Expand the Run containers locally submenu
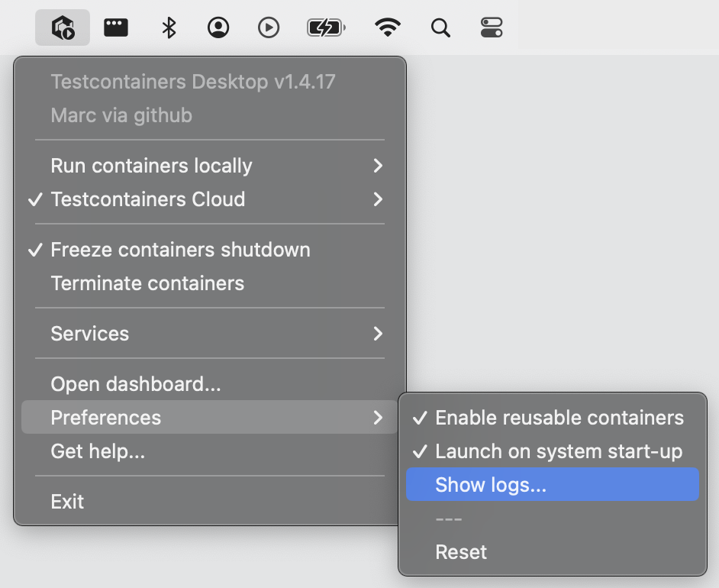The image size is (719, 588). 151,166
